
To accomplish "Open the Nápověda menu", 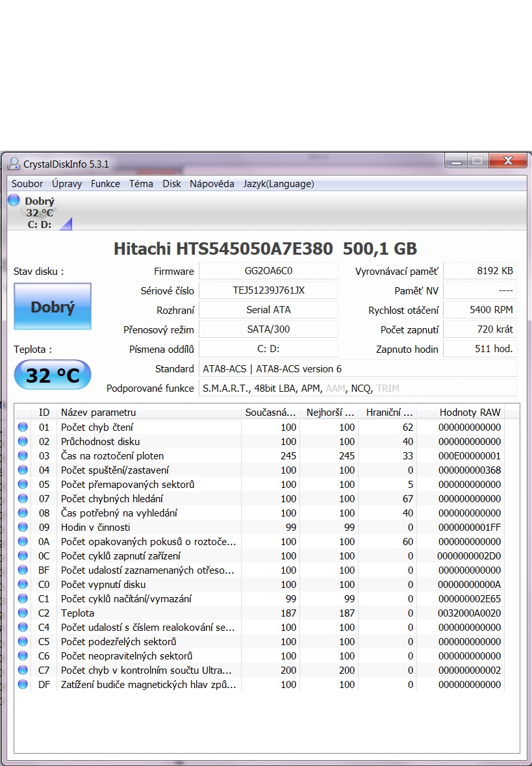I will 212,184.
